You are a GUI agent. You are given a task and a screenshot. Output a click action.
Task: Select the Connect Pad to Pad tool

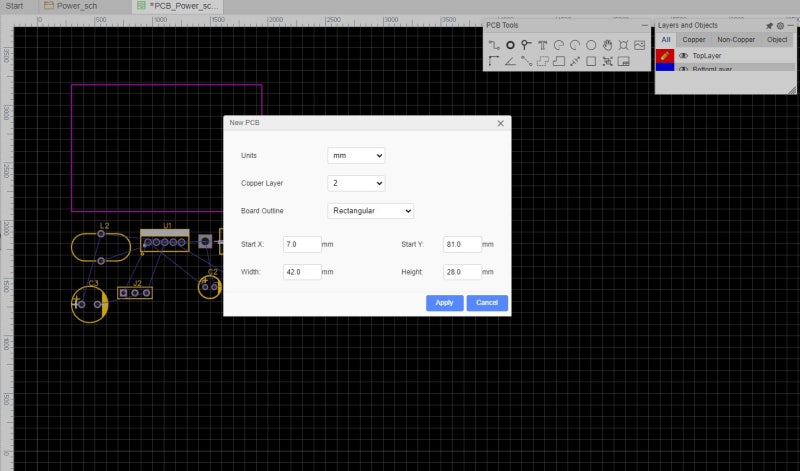pos(526,61)
